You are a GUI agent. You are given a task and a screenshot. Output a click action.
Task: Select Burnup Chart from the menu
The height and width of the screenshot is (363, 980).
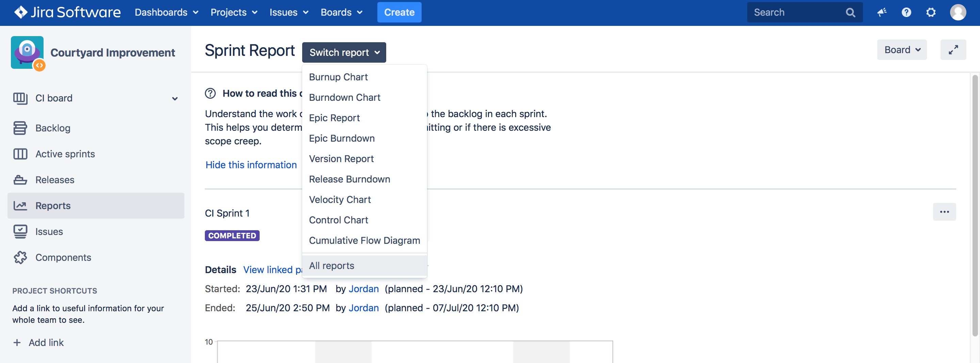tap(364, 77)
